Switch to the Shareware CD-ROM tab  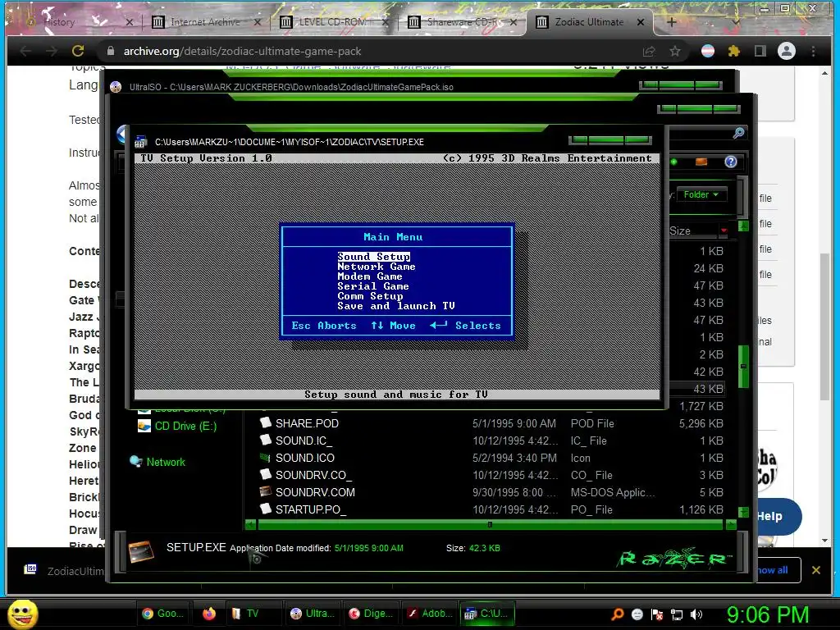(x=463, y=22)
